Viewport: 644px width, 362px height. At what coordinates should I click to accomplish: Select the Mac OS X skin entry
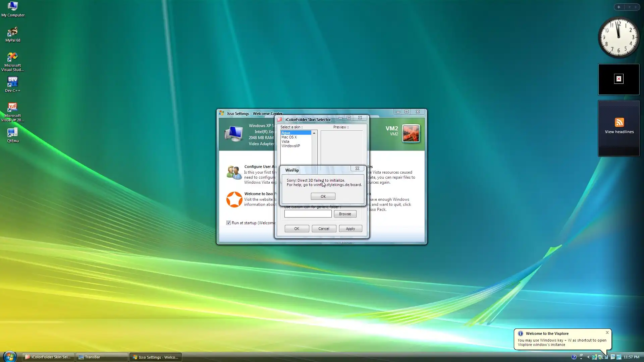coord(289,137)
